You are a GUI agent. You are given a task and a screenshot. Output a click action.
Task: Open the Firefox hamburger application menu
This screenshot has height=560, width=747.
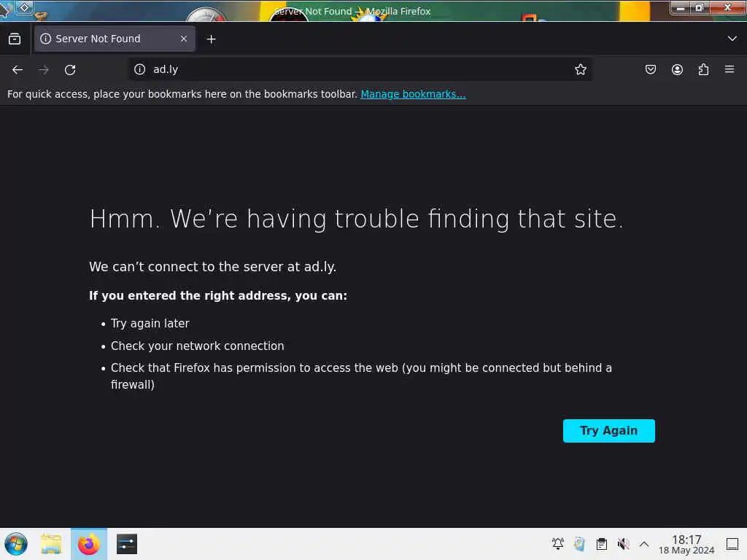pyautogui.click(x=729, y=69)
